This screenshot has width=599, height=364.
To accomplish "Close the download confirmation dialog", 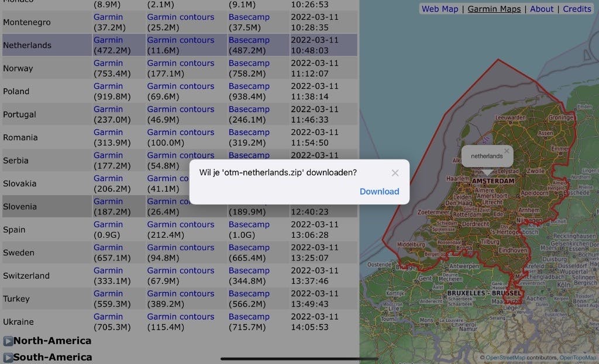I will coord(395,173).
